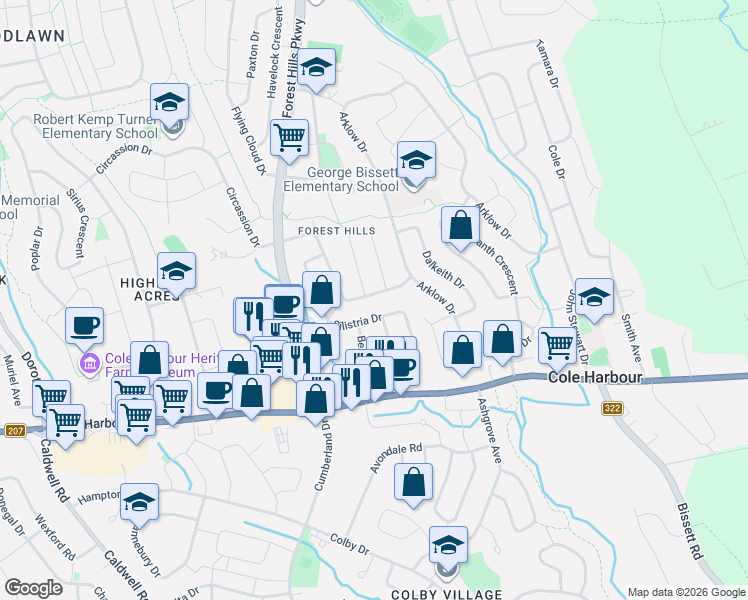The width and height of the screenshot is (748, 600).
Task: Click grocery cart marker on Caldwell Rd corner
Action: coord(65,423)
